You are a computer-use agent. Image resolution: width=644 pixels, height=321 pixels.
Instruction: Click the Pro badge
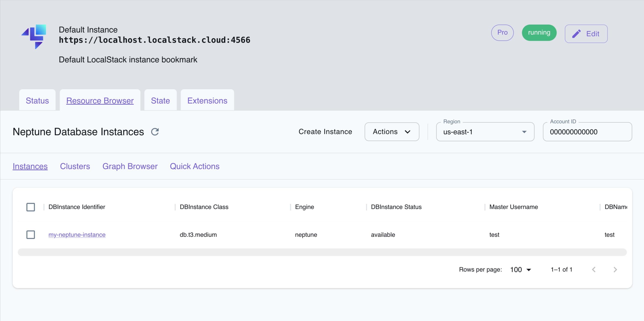[502, 32]
